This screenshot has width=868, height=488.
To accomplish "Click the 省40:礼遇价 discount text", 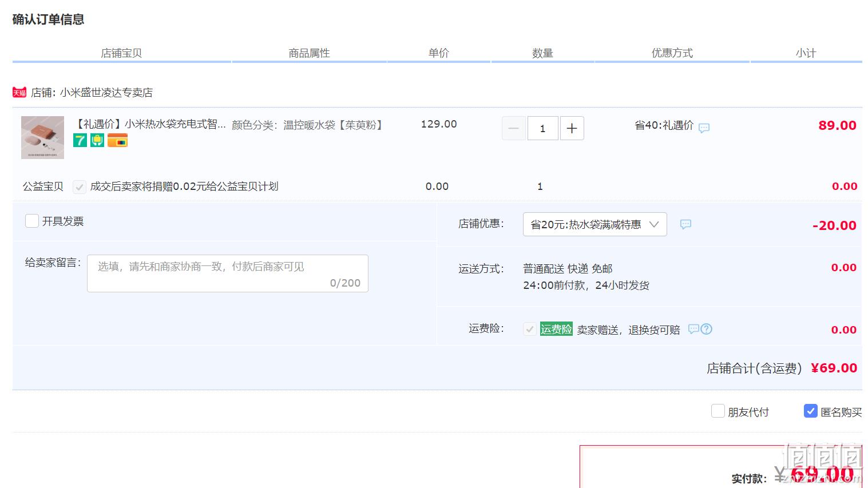I will pos(664,125).
